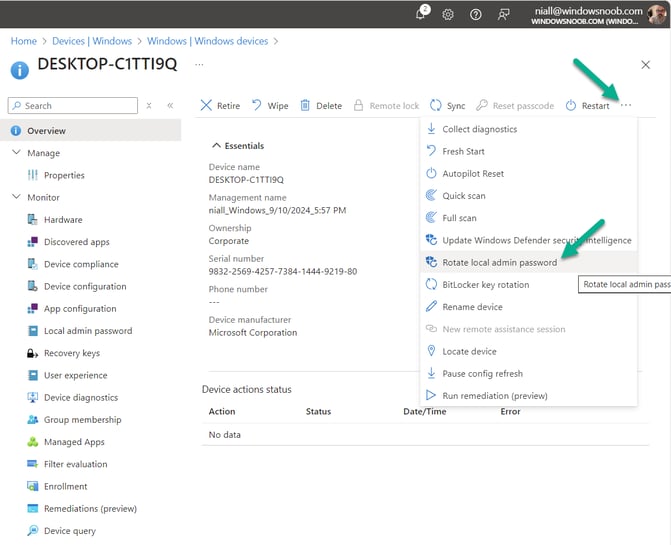
Task: Click the Status column header
Action: point(318,412)
